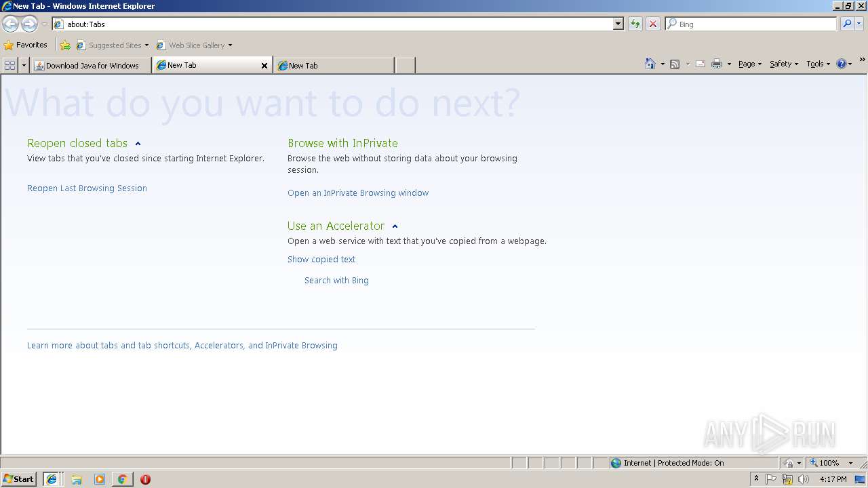This screenshot has width=868, height=488.
Task: Click Show copied text link
Action: tap(321, 260)
